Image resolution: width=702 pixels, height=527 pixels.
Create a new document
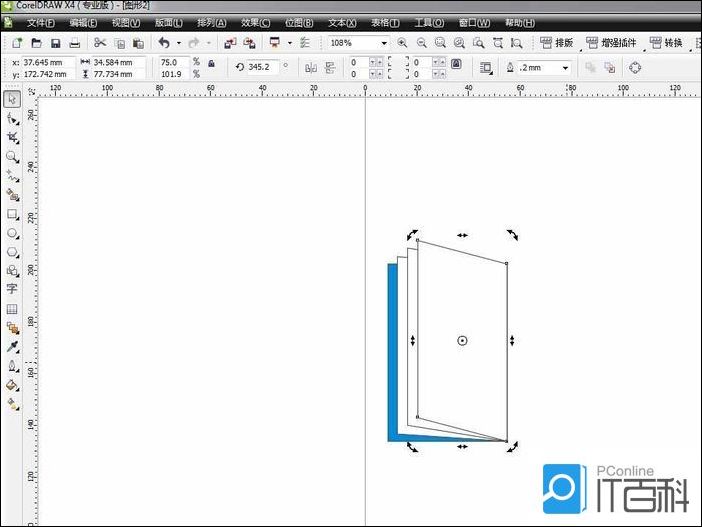point(17,43)
